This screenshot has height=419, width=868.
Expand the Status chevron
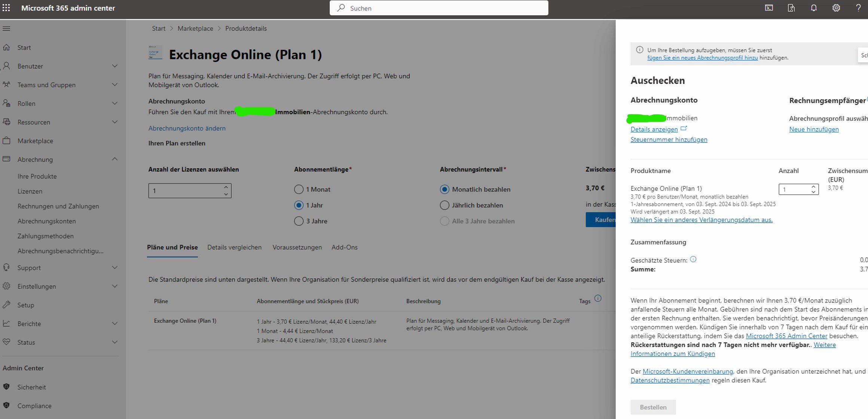pyautogui.click(x=115, y=342)
